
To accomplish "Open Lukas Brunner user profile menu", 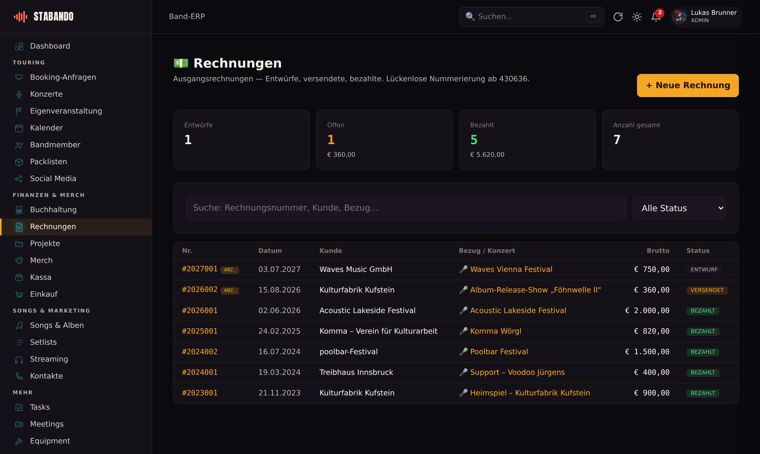I will click(707, 16).
